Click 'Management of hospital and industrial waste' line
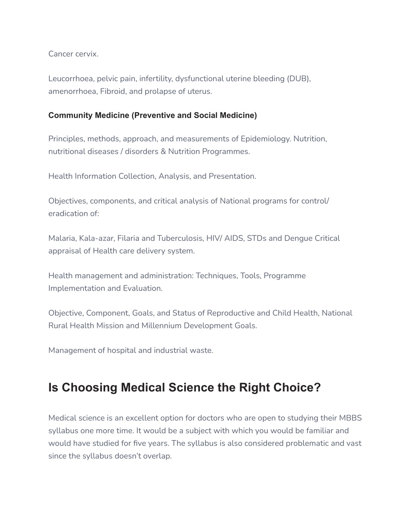411x532 pixels. (x=131, y=351)
